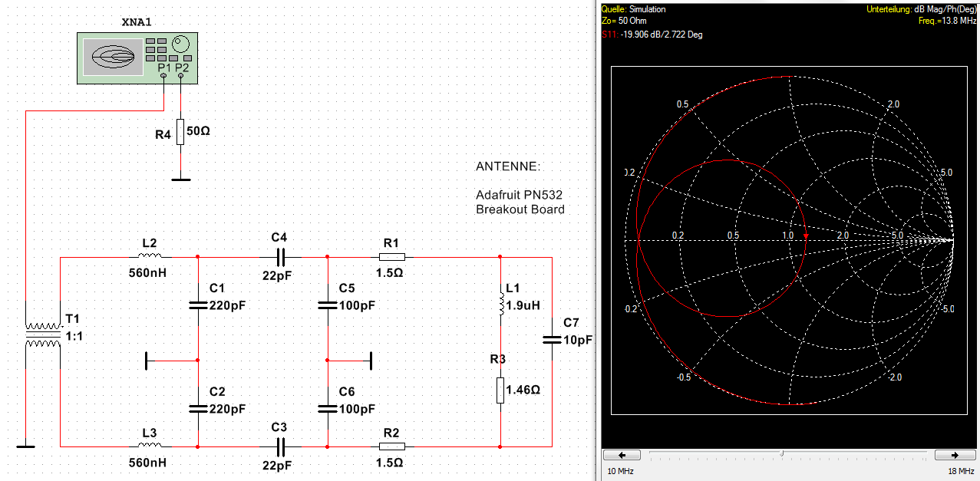Screen dimensions: 980x481
Task: Select resistor R4 symbol
Action: click(x=180, y=132)
